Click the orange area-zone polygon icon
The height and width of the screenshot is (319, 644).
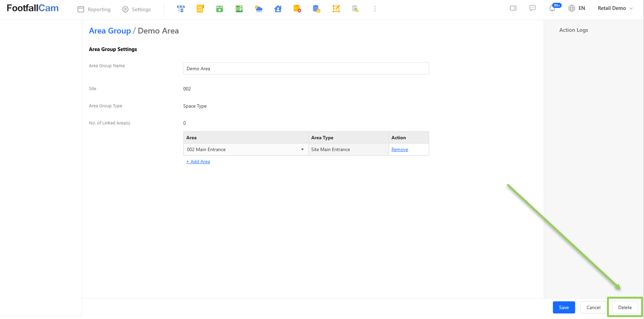[336, 9]
